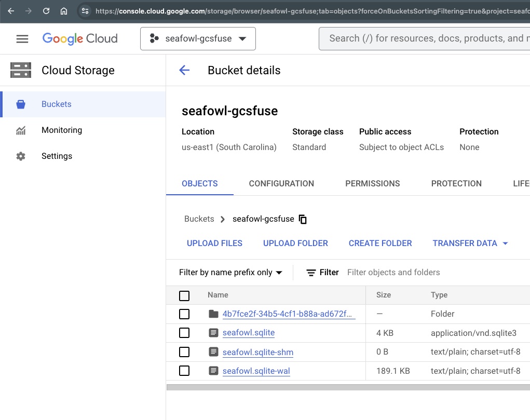The image size is (530, 420).
Task: Click the Subject to object ACLs text
Action: (x=402, y=147)
